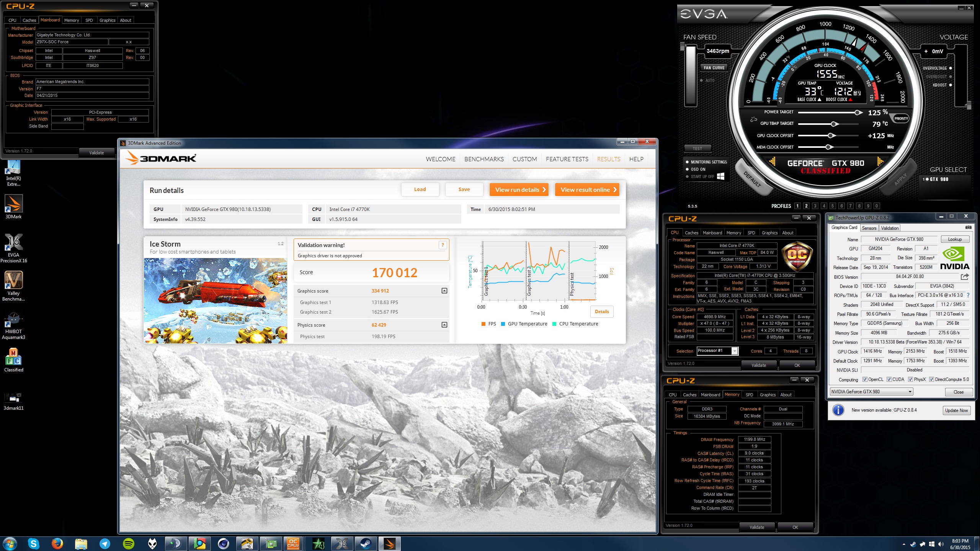Screen dimensions: 980x551
Task: Open the Intel Extreme desktop shortcut
Action: coord(14,174)
